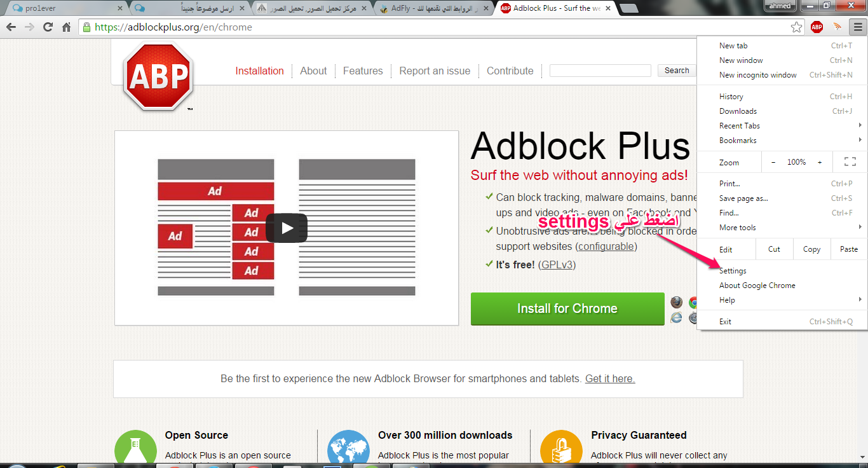Viewport: 868px width, 468px height.
Task: Click the back navigation arrow
Action: click(11, 27)
